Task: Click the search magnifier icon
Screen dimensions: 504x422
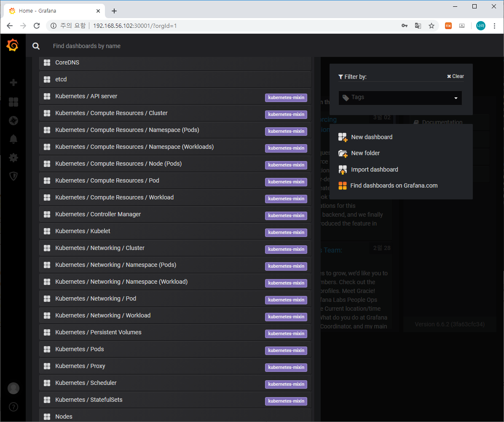Action: [36, 46]
